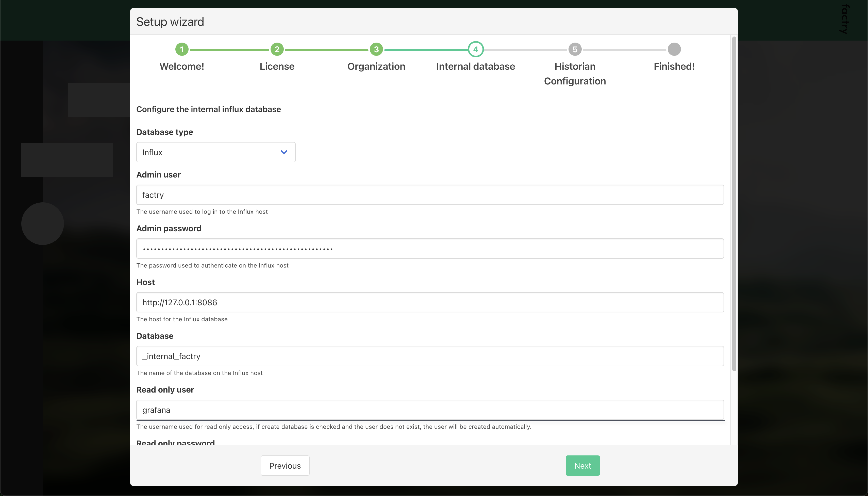Select the License step label
The width and height of the screenshot is (868, 496).
277,66
